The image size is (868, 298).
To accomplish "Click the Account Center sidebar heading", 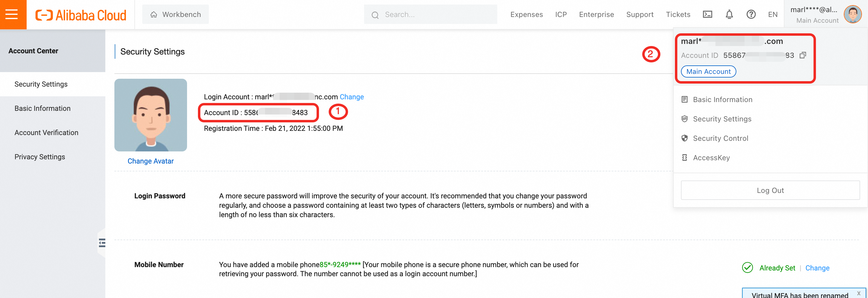I will click(33, 51).
